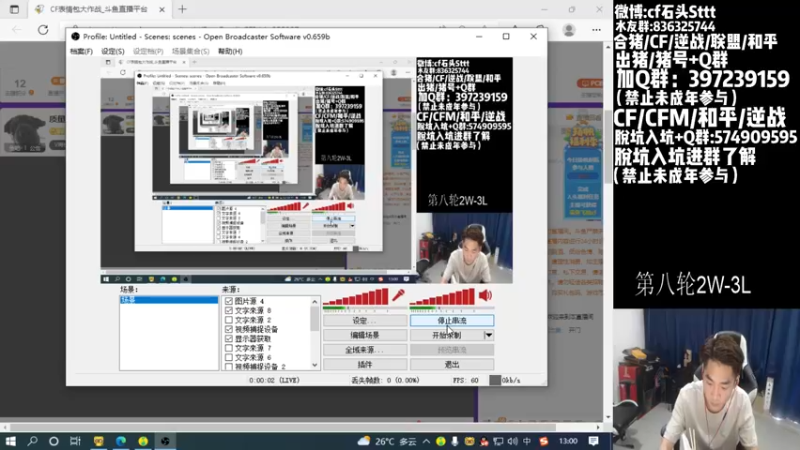Click the OBS logo in the title bar
The height and width of the screenshot is (450, 800).
[76, 37]
